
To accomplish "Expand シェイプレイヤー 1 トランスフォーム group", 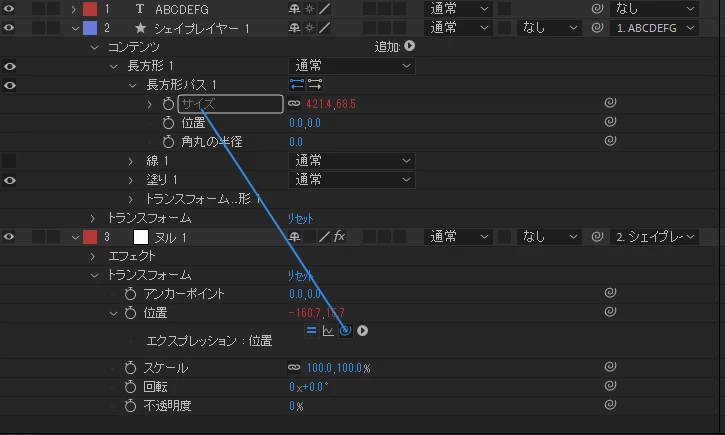I will tap(92, 218).
